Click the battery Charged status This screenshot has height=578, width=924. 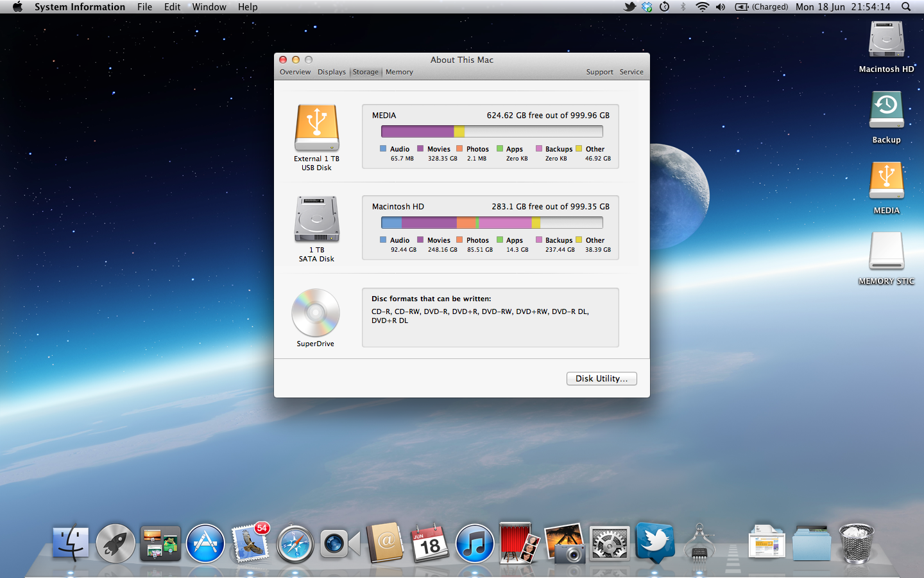point(762,6)
